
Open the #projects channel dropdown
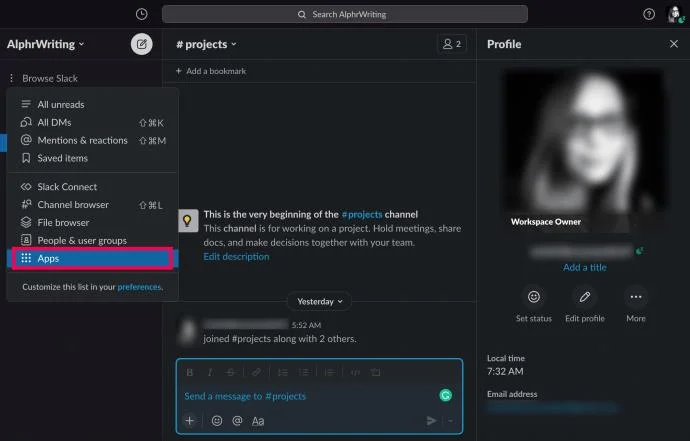point(206,44)
